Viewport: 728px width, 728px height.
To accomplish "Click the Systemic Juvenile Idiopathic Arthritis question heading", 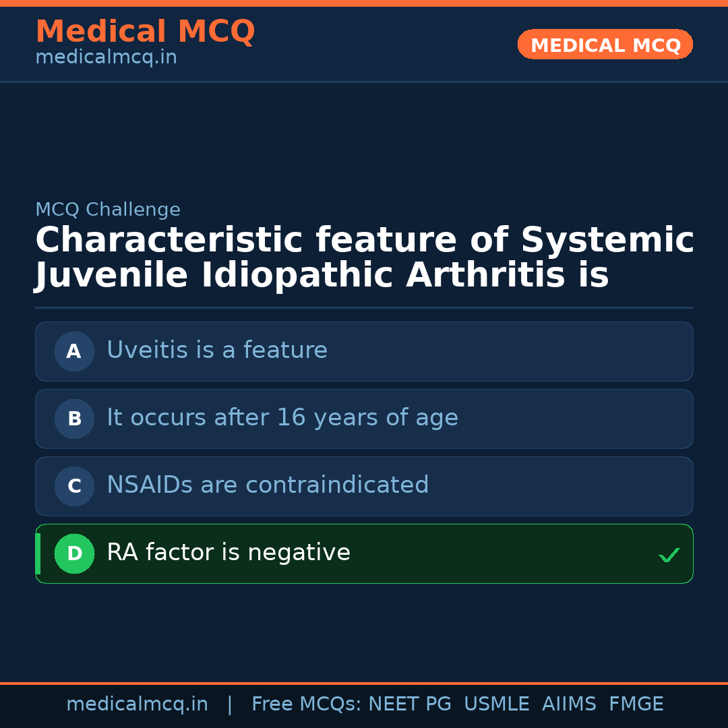I will coord(364,258).
